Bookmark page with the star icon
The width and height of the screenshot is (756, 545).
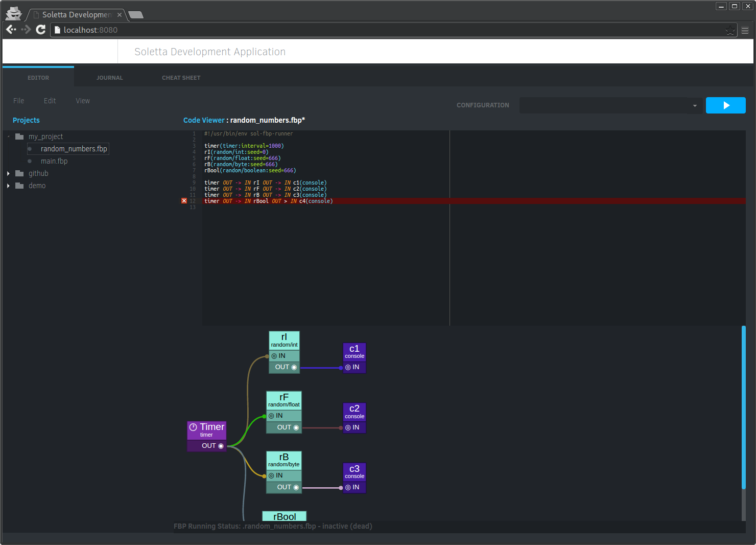point(730,30)
